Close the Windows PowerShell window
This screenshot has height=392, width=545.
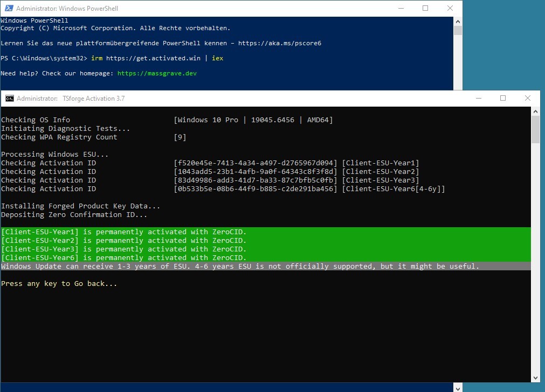tap(450, 9)
